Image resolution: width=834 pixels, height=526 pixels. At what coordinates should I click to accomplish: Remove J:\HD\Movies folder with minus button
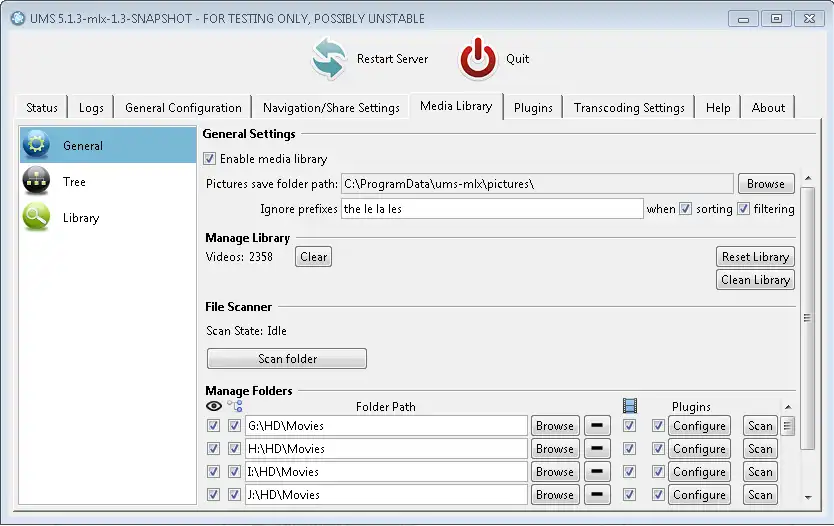pos(597,495)
